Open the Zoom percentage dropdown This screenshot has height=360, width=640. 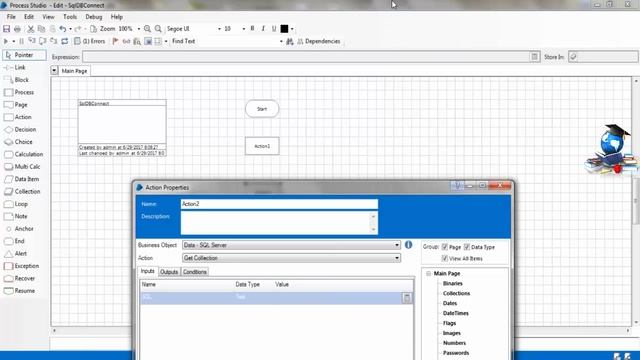click(139, 29)
